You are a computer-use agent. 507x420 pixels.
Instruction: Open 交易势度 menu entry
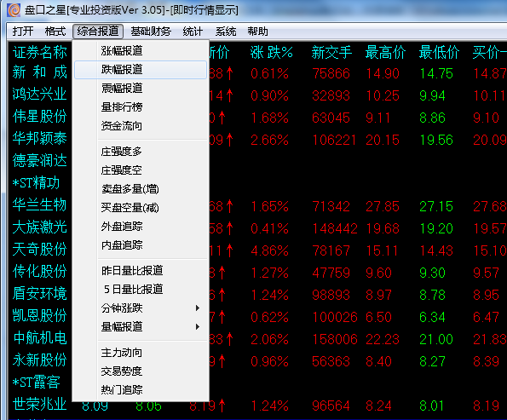click(x=141, y=371)
